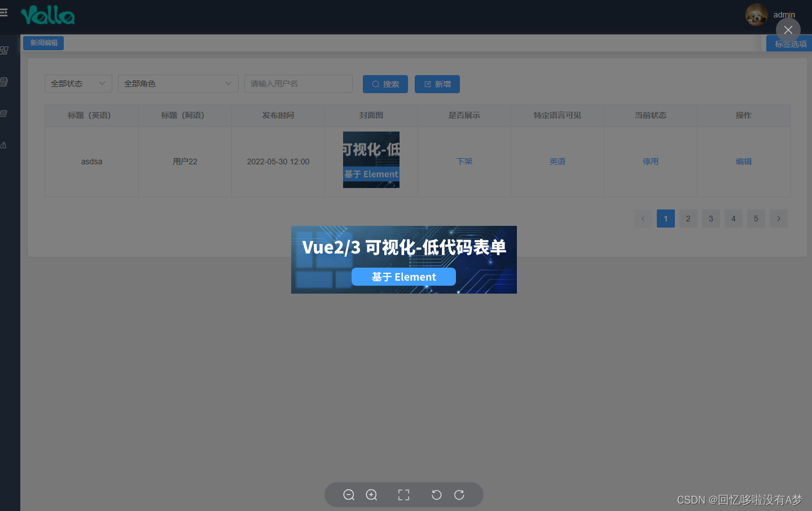
Task: Select pagination page 5
Action: tap(756, 219)
